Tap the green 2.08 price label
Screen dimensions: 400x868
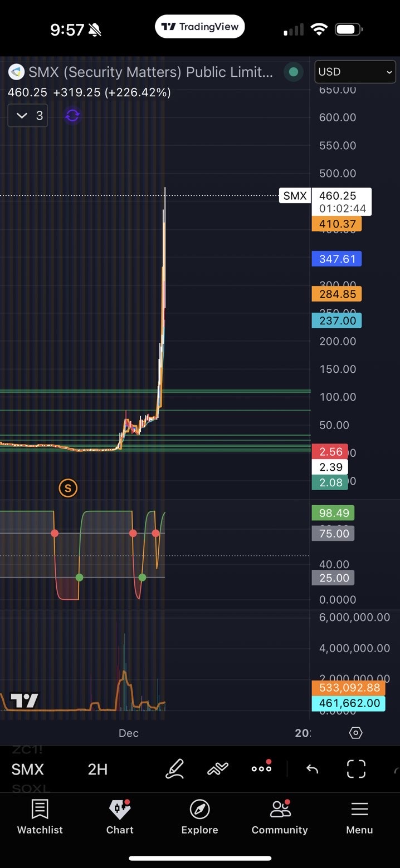click(x=330, y=482)
